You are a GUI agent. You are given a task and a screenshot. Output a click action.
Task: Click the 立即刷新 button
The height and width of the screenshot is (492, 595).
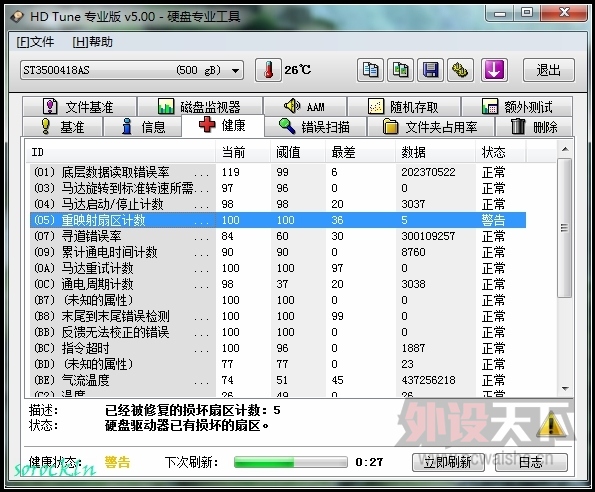click(448, 462)
